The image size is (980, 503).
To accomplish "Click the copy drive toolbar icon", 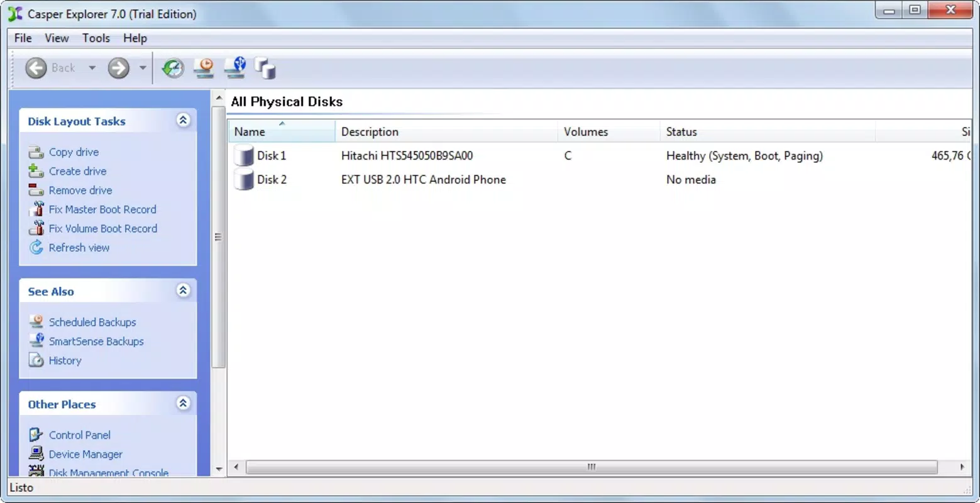I will click(265, 68).
